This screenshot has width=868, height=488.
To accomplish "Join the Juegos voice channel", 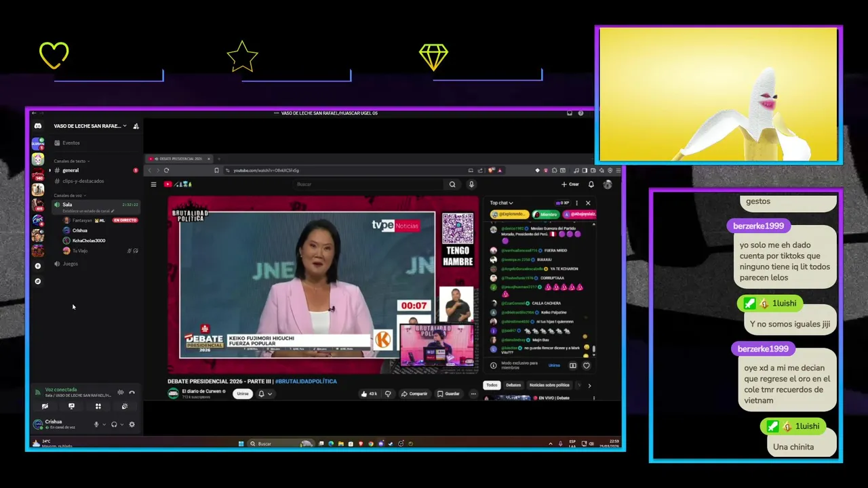I will coord(70,264).
